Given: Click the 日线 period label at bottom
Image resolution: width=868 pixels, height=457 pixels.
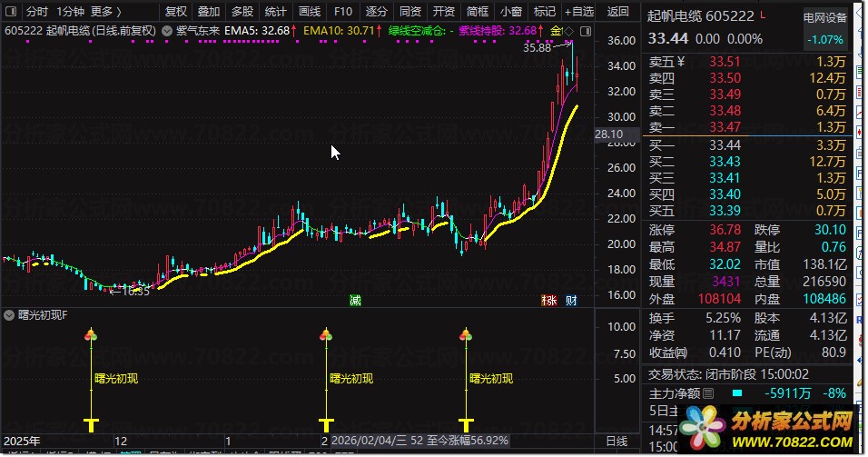Looking at the screenshot, I should [616, 442].
